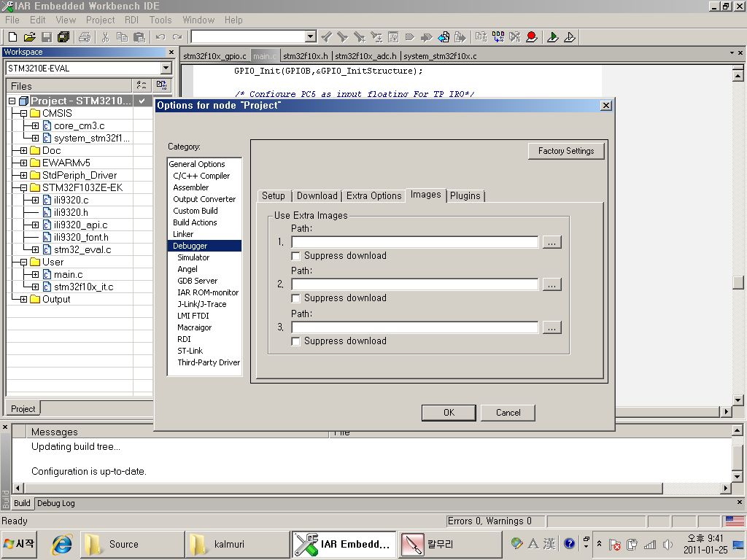Click the Compile toolbar icon
747x560 pixels.
coord(481,37)
